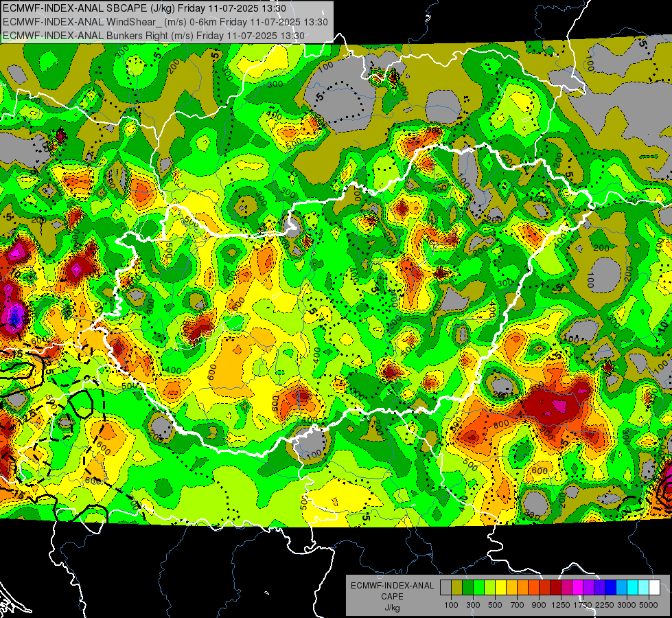
Task: Click the legend value 700
Action: click(x=518, y=605)
